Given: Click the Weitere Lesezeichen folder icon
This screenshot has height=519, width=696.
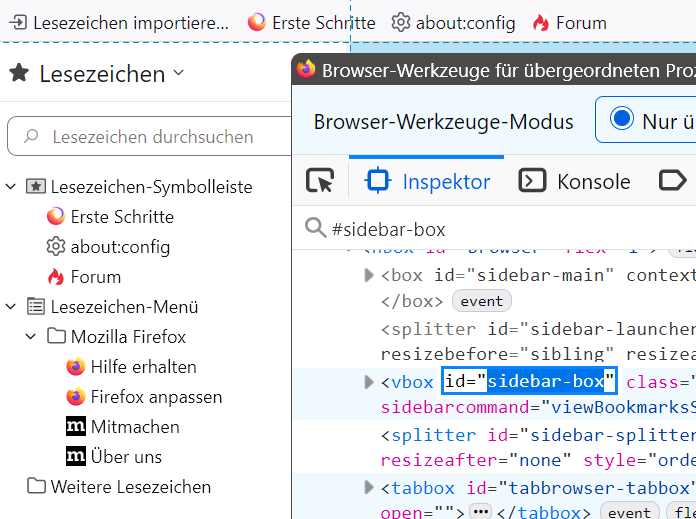Looking at the screenshot, I should point(37,487).
